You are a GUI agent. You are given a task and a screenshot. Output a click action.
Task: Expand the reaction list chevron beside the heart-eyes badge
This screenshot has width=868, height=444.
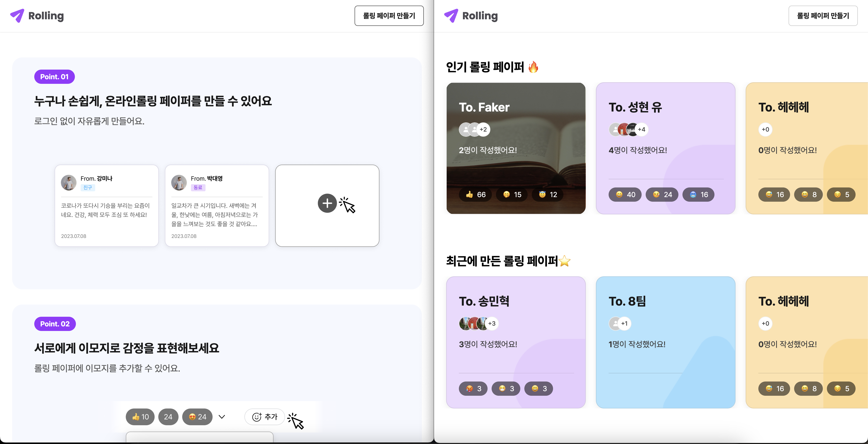[222, 417]
